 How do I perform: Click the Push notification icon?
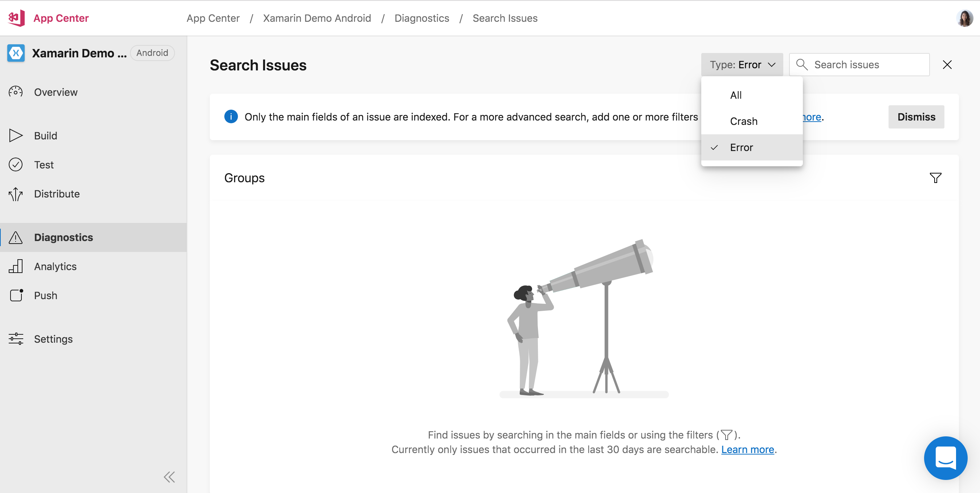click(x=16, y=295)
